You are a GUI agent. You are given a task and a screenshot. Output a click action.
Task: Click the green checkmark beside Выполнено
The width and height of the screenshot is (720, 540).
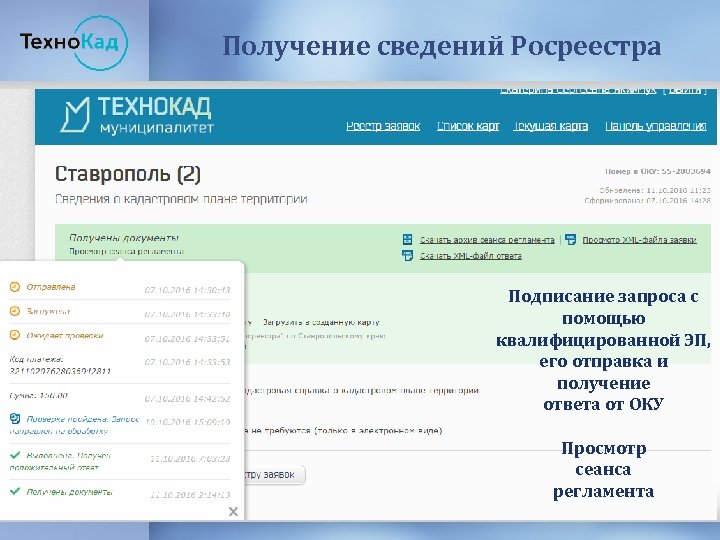pyautogui.click(x=15, y=455)
